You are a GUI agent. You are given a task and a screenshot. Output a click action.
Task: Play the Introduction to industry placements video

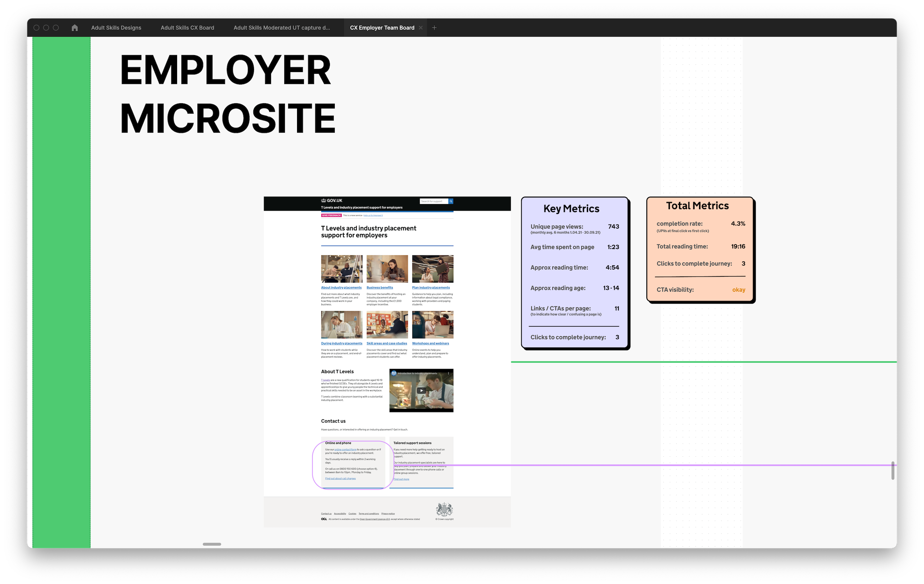click(421, 390)
